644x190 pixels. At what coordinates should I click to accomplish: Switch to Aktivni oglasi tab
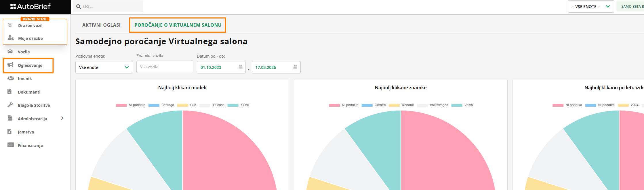point(101,25)
